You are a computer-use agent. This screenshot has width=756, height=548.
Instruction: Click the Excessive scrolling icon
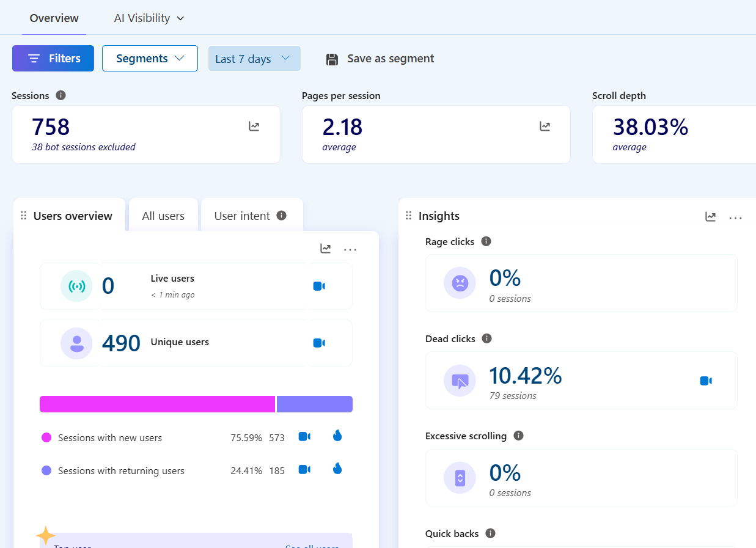(460, 478)
